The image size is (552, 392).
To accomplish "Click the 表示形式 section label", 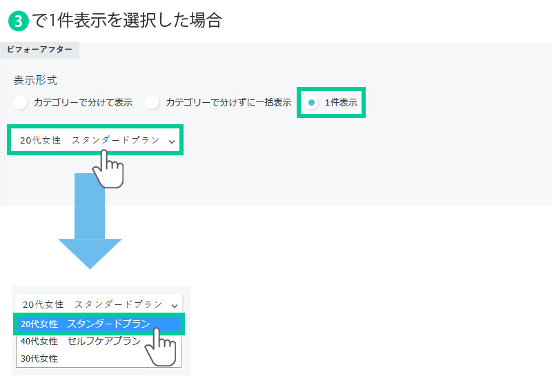I will coord(35,80).
